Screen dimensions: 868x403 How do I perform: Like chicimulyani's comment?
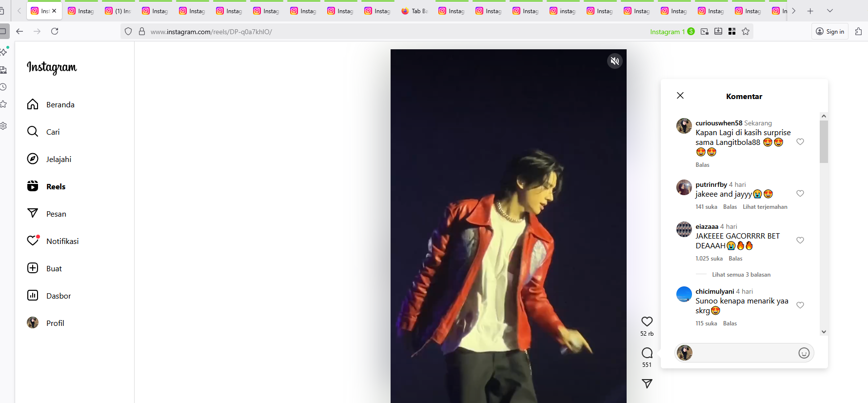click(x=800, y=305)
